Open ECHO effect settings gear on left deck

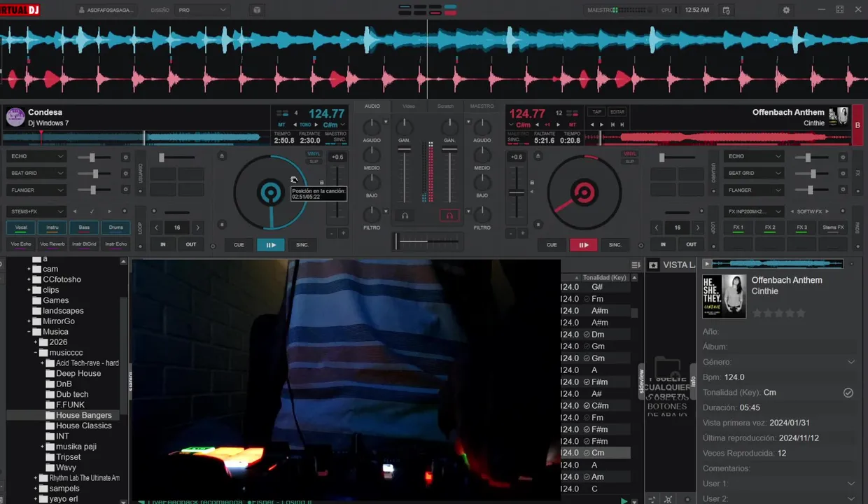click(126, 157)
